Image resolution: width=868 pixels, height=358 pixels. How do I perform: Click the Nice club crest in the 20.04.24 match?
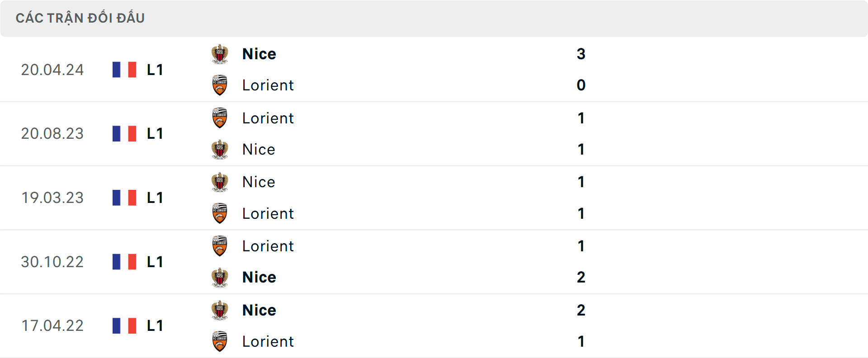220,53
